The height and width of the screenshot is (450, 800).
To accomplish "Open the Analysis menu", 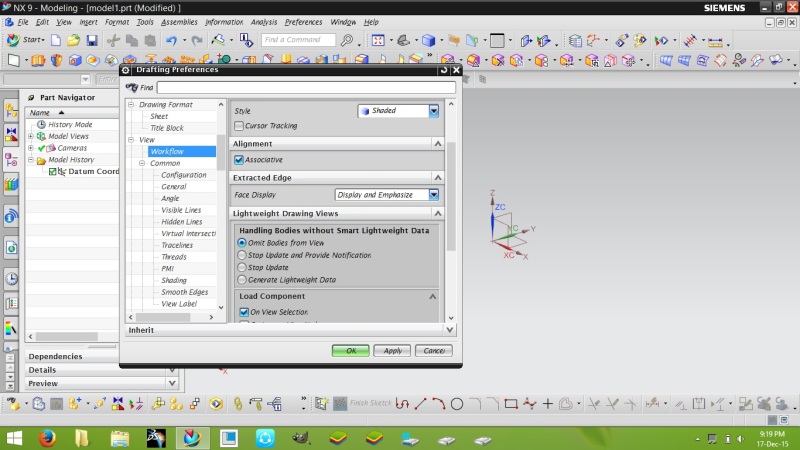I will point(264,22).
